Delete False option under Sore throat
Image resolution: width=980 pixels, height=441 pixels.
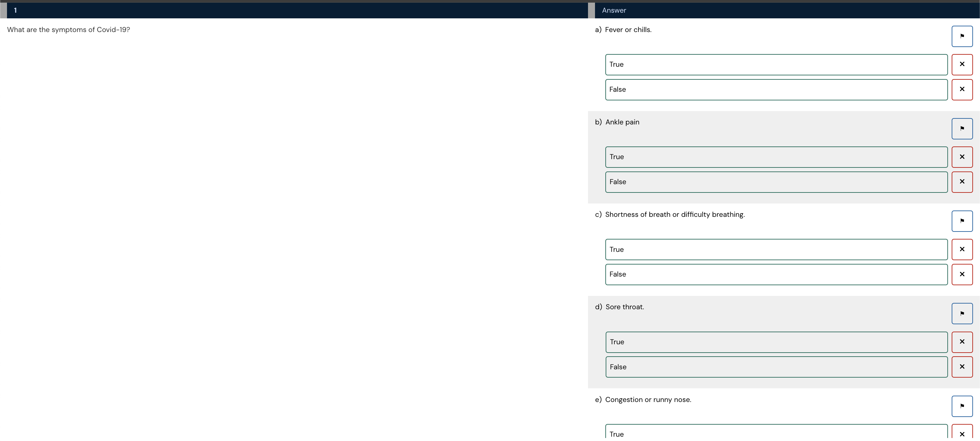coord(962,367)
